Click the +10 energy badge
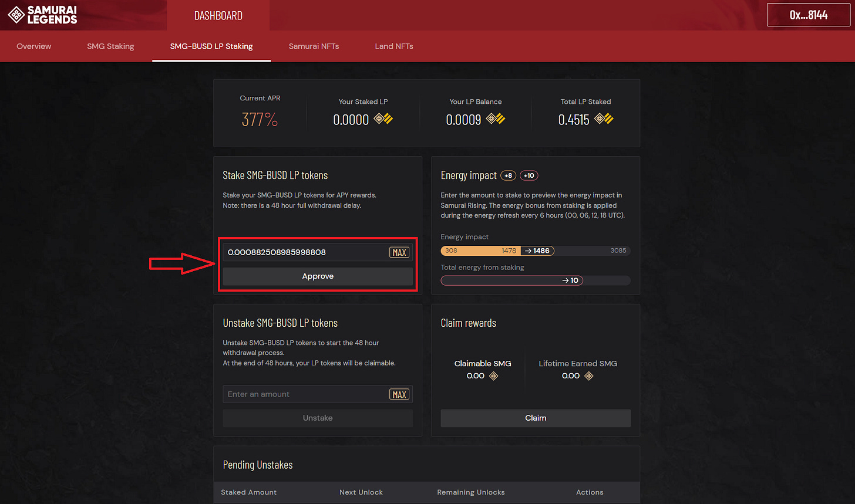The image size is (855, 504). [529, 175]
